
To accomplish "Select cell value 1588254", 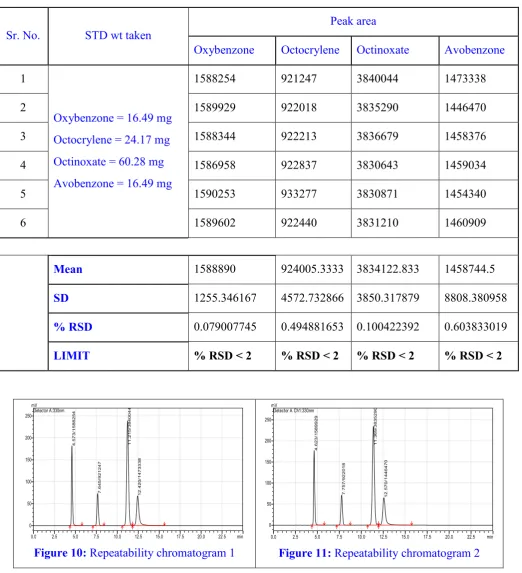I will 215,79.
